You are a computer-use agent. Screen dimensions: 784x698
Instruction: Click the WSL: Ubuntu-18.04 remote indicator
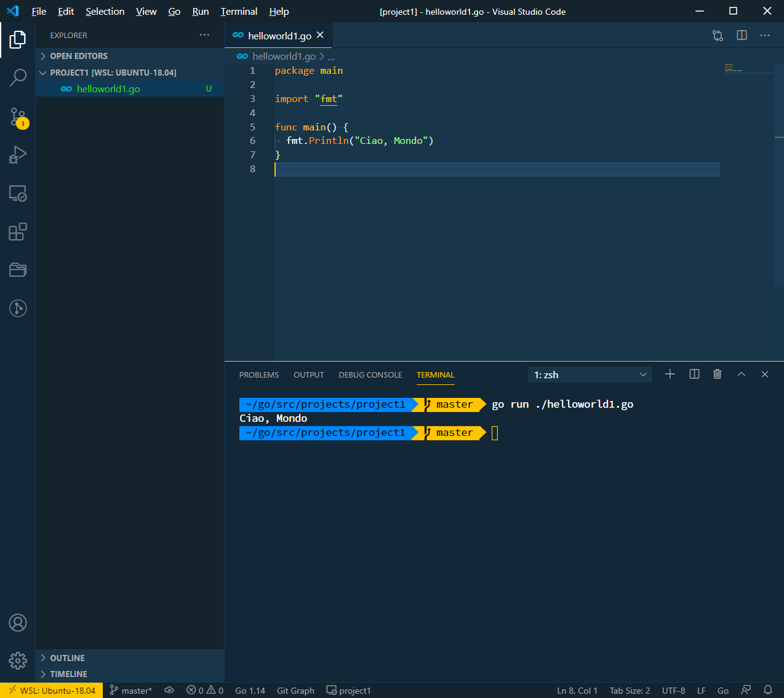[x=52, y=690]
